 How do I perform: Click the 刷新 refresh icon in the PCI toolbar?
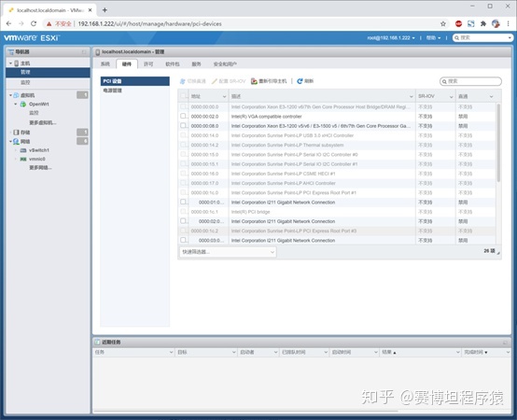point(300,81)
